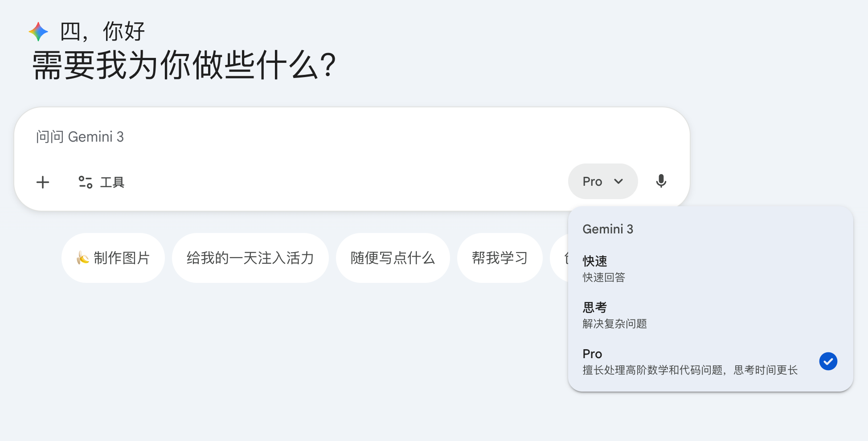Screen dimensions: 868x441
Task: Open the plus attachment menu
Action: pos(43,182)
